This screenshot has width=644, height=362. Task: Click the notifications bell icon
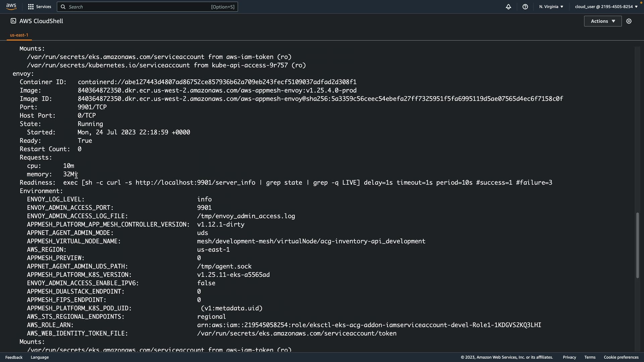tap(508, 7)
